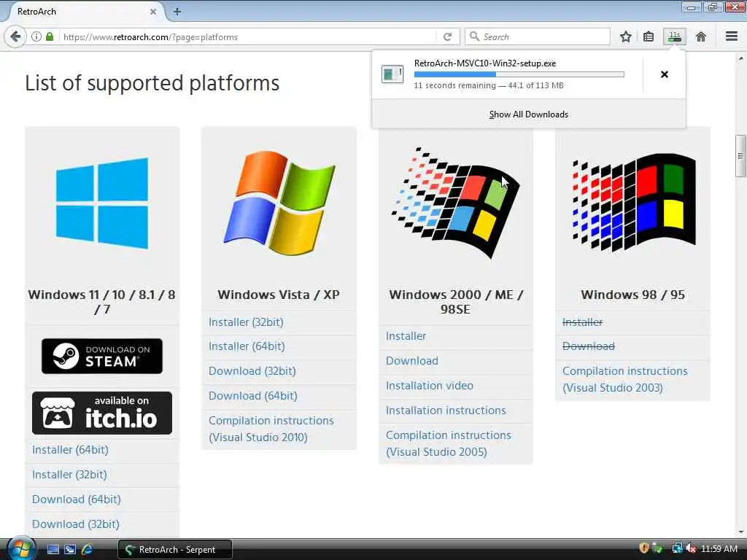Bookmark this page with the star icon
This screenshot has width=747, height=560.
[x=625, y=36]
